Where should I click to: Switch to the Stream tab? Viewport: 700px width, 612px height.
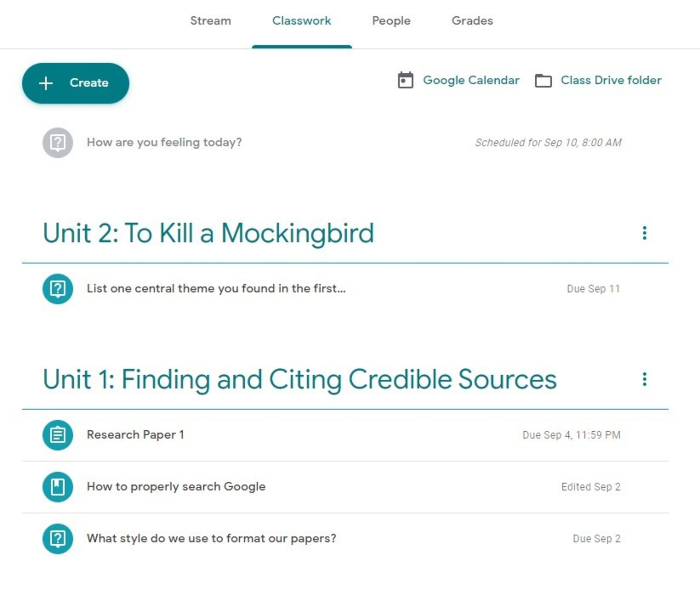(211, 21)
